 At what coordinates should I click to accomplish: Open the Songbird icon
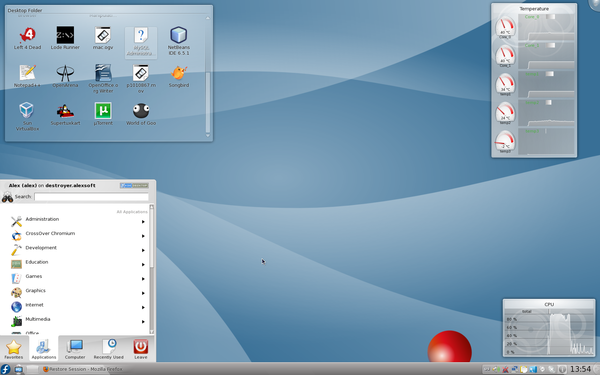(179, 76)
